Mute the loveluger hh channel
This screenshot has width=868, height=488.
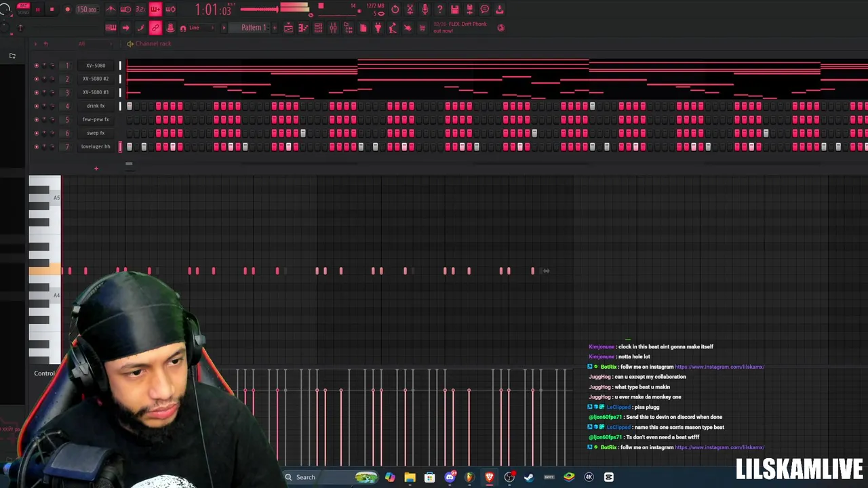pyautogui.click(x=37, y=146)
